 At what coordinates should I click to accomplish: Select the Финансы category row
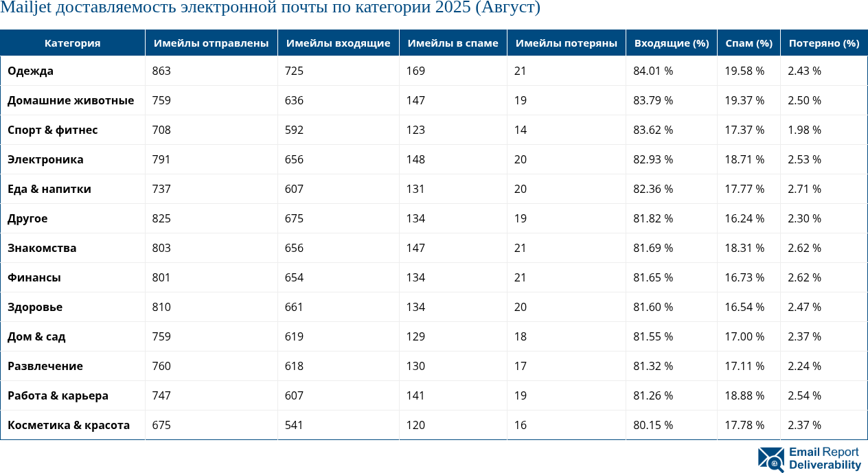(x=34, y=278)
